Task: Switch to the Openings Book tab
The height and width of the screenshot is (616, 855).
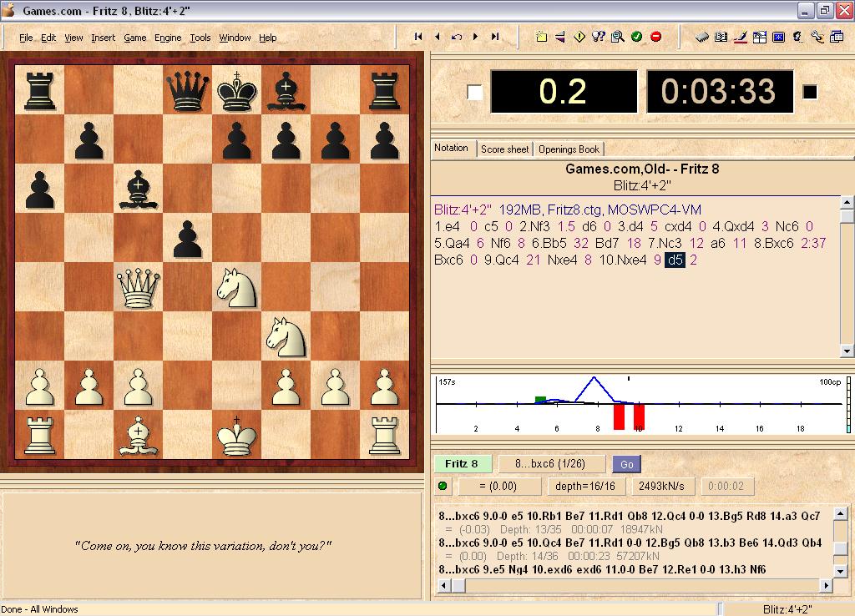Action: coord(569,149)
